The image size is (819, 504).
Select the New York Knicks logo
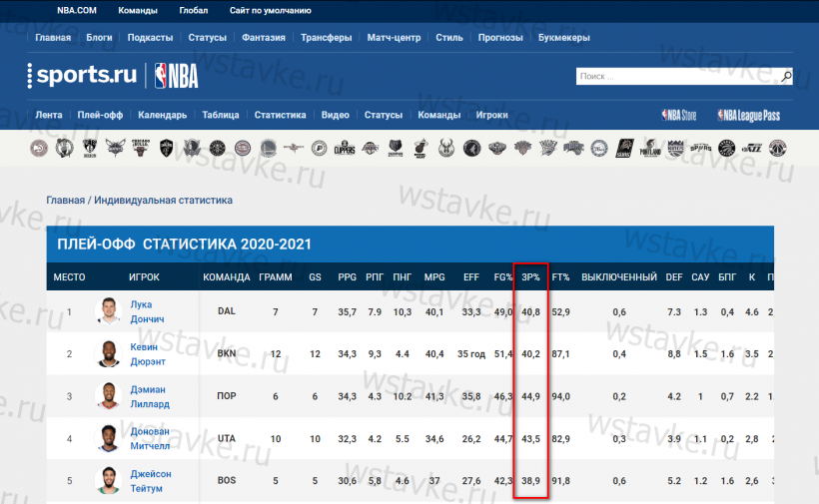click(522, 149)
